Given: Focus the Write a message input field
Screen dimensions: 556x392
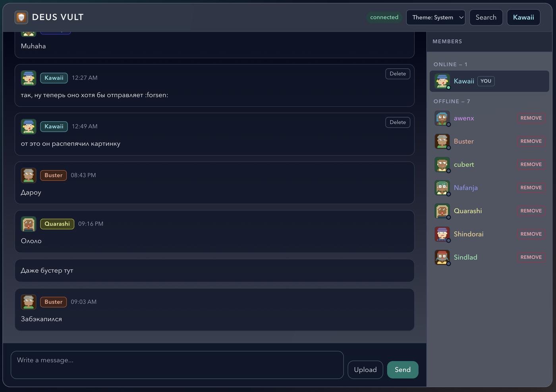Looking at the screenshot, I should coord(177,365).
